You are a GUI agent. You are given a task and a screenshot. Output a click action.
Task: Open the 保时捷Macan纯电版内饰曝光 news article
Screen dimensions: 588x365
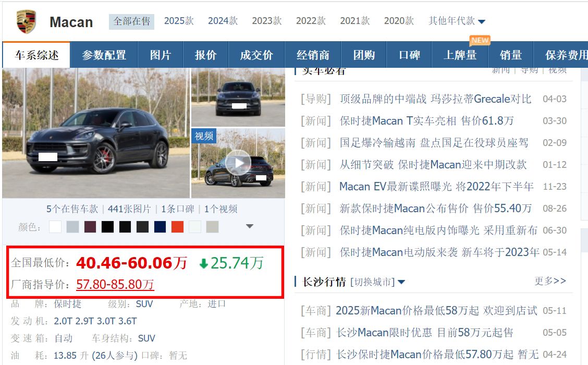pyautogui.click(x=438, y=230)
